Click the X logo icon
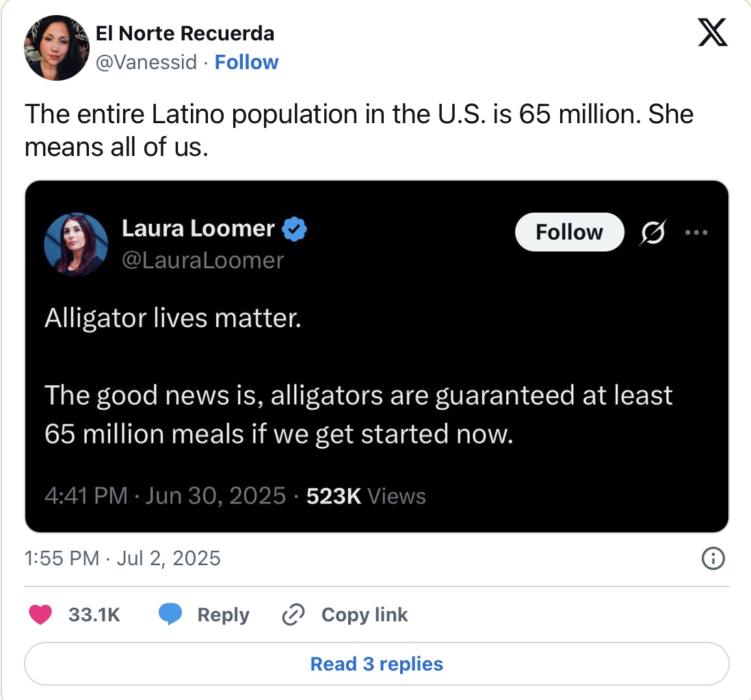Viewport: 751px width, 700px height. [x=713, y=32]
